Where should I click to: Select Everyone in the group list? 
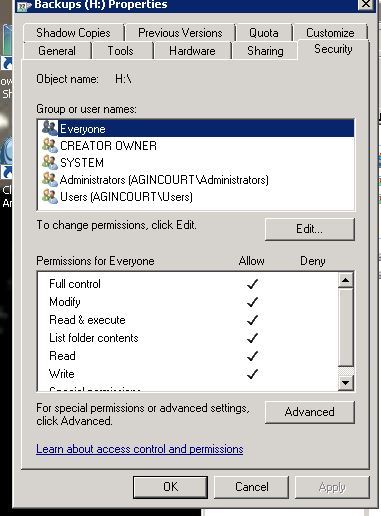196,129
